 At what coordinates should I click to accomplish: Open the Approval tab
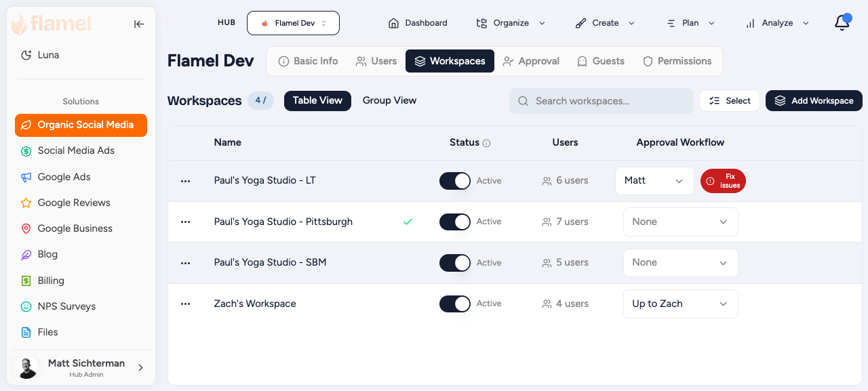coord(531,61)
